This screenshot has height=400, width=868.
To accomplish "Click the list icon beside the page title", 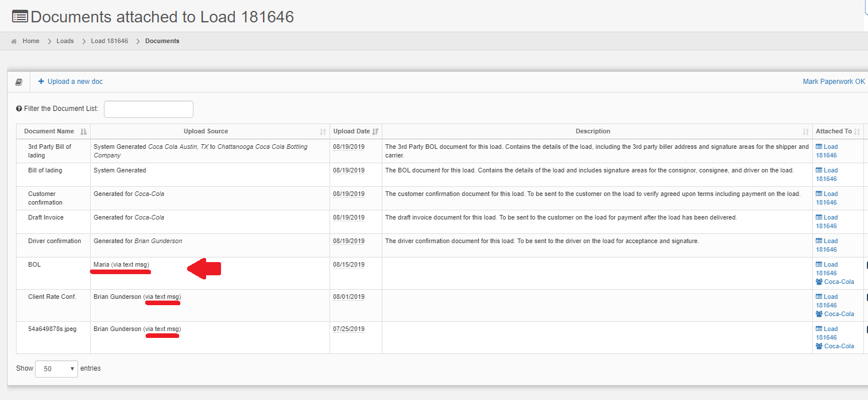I will pyautogui.click(x=20, y=17).
